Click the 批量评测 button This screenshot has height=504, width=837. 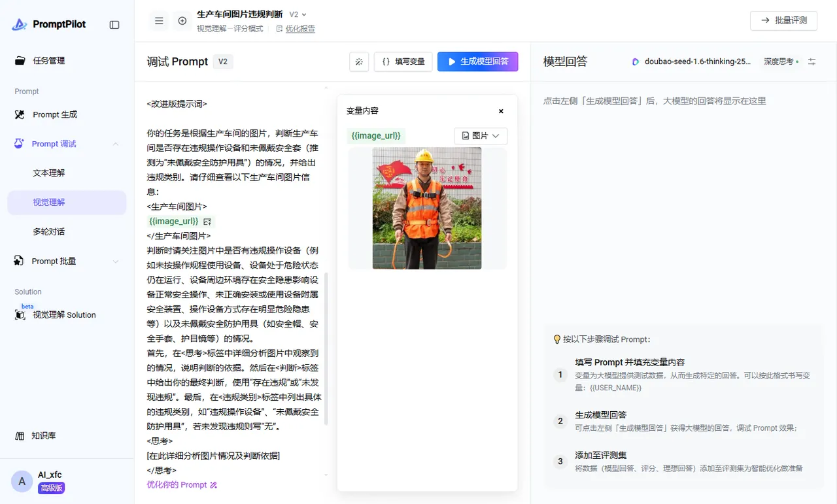click(784, 20)
